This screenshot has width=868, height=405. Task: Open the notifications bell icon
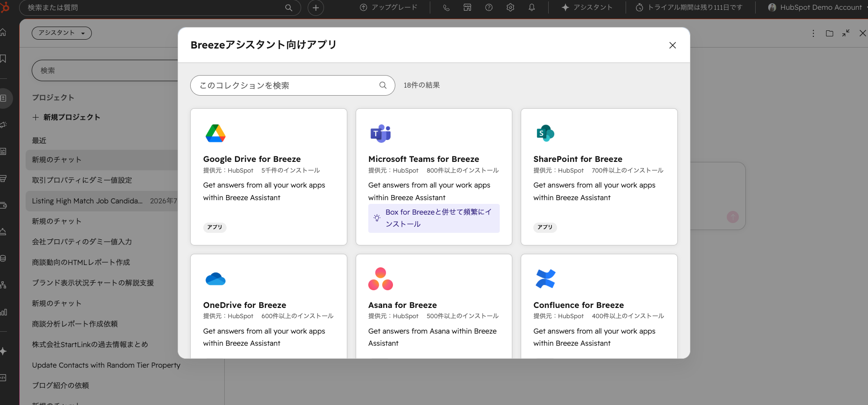pyautogui.click(x=532, y=7)
